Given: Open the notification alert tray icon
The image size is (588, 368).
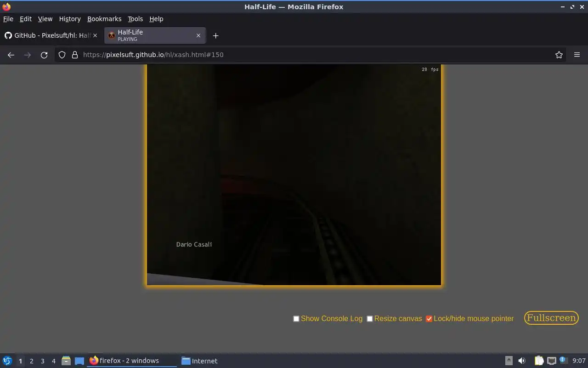Looking at the screenshot, I should (x=564, y=360).
